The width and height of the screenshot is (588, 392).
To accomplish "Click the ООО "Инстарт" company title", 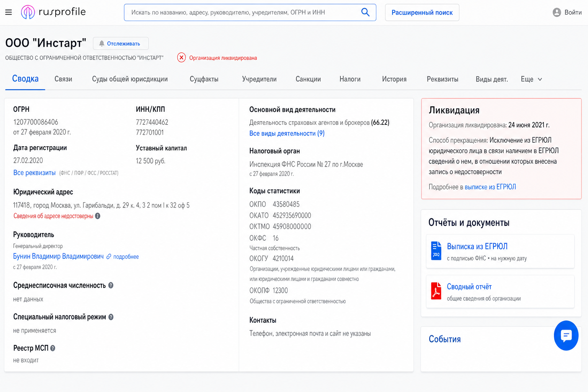I will (46, 43).
